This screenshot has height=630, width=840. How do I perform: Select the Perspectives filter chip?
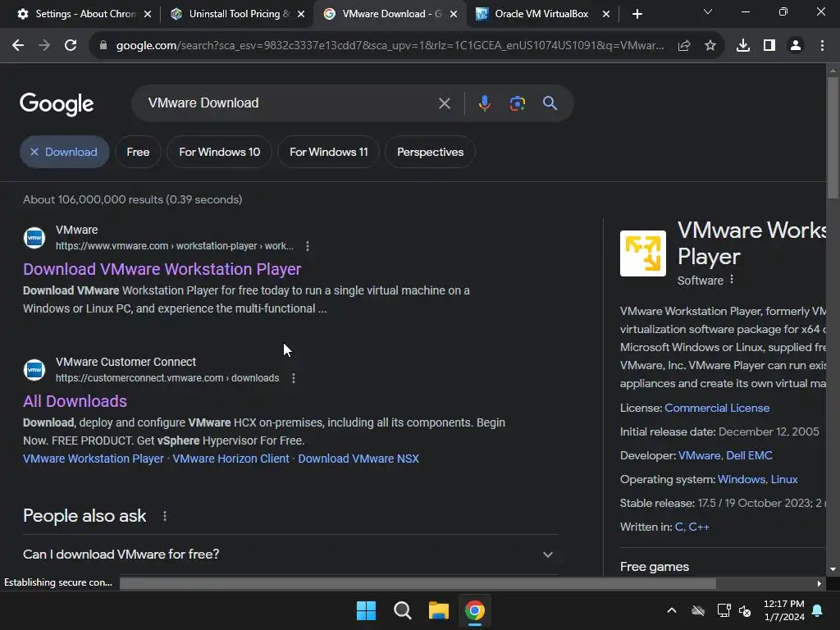pos(430,152)
